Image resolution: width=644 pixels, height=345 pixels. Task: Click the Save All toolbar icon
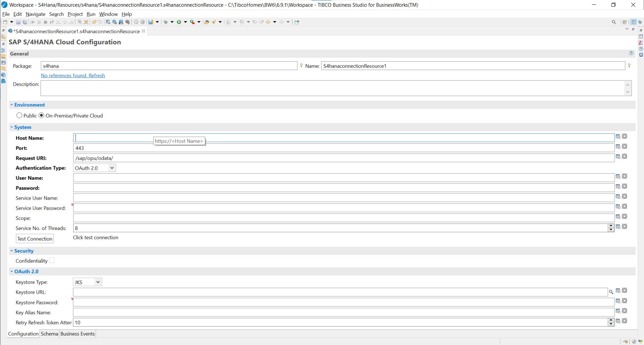pos(25,22)
